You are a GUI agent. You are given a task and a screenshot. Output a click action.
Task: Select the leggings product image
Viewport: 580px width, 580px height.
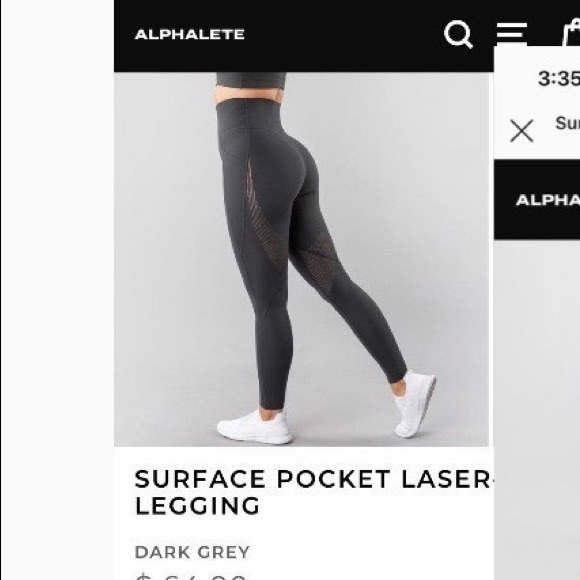pyautogui.click(x=301, y=259)
